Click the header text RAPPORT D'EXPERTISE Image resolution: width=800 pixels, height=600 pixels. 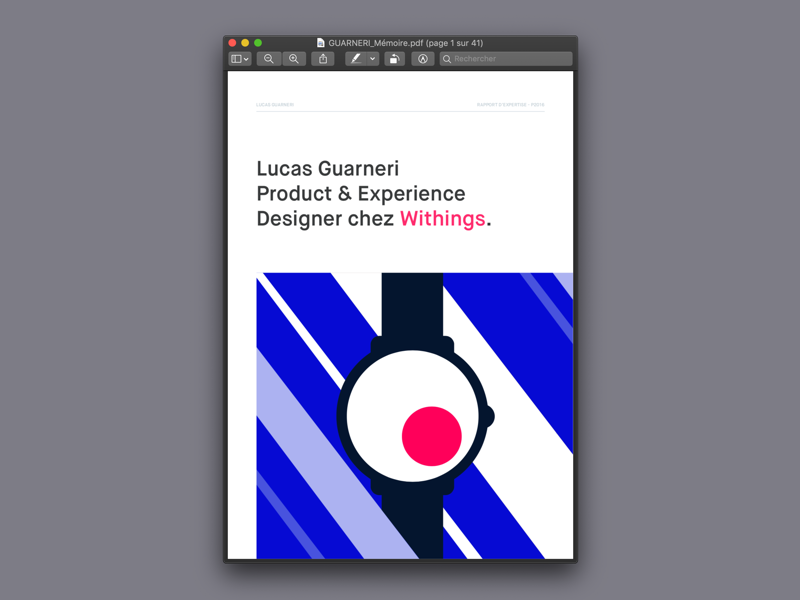(502, 105)
